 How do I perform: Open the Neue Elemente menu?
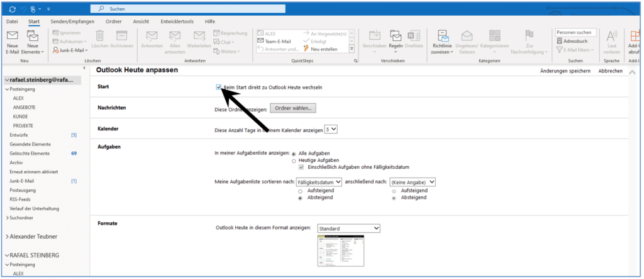pos(33,42)
